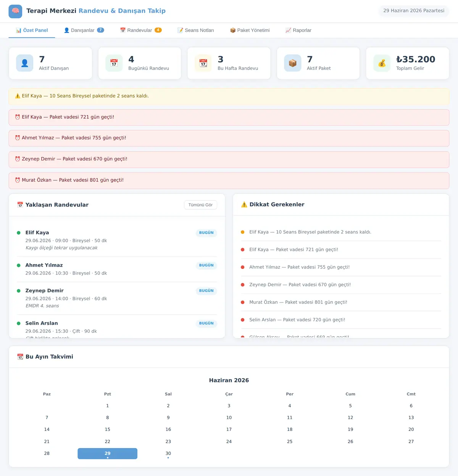Click the Bu Hafta Randevu calendar icon
458x476 pixels.
(x=203, y=63)
